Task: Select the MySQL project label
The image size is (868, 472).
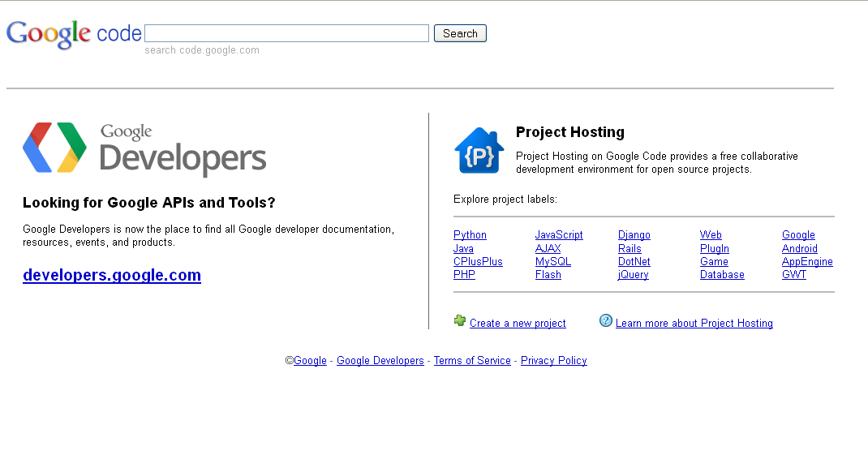Action: click(553, 261)
